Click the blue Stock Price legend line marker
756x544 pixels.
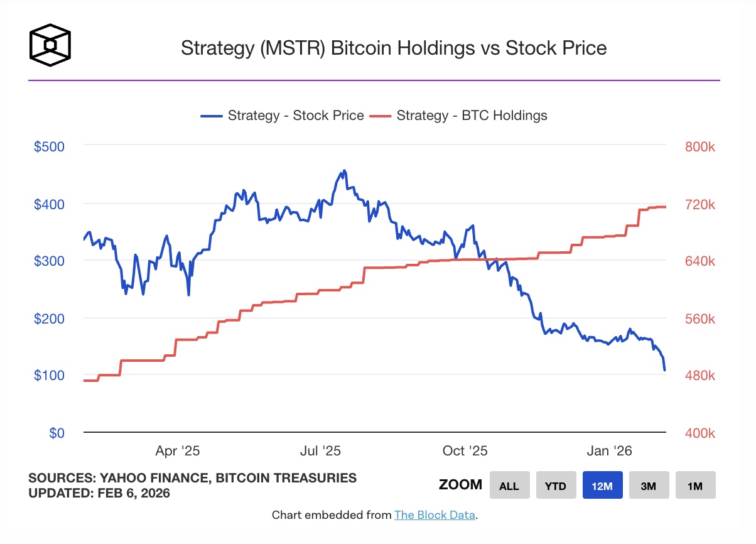pos(212,116)
